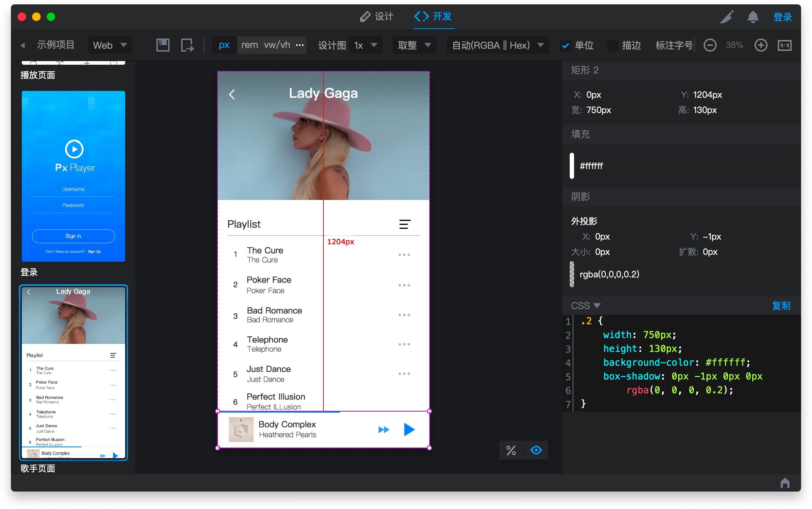The image size is (812, 509).
Task: Click the zoom in plus icon
Action: tap(761, 45)
